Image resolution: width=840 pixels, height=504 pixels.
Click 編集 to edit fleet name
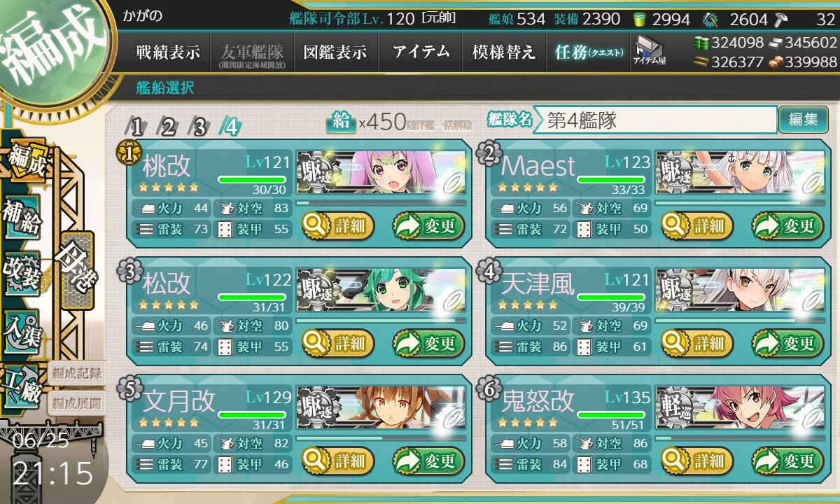(x=803, y=120)
